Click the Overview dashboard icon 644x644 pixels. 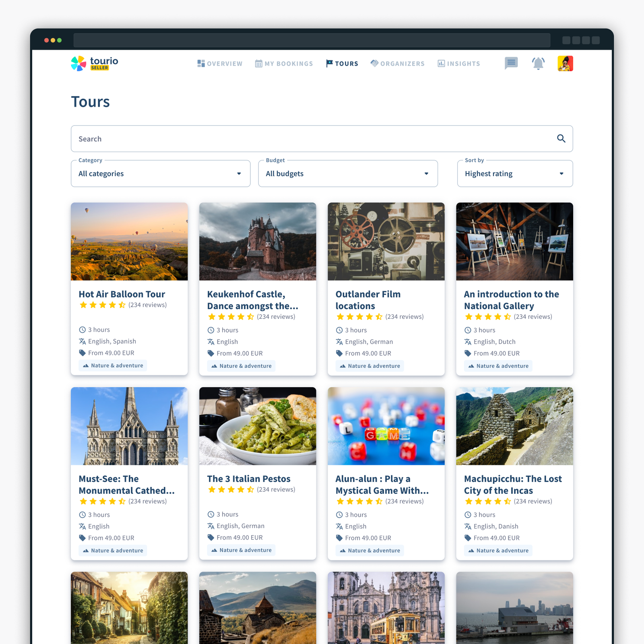201,64
